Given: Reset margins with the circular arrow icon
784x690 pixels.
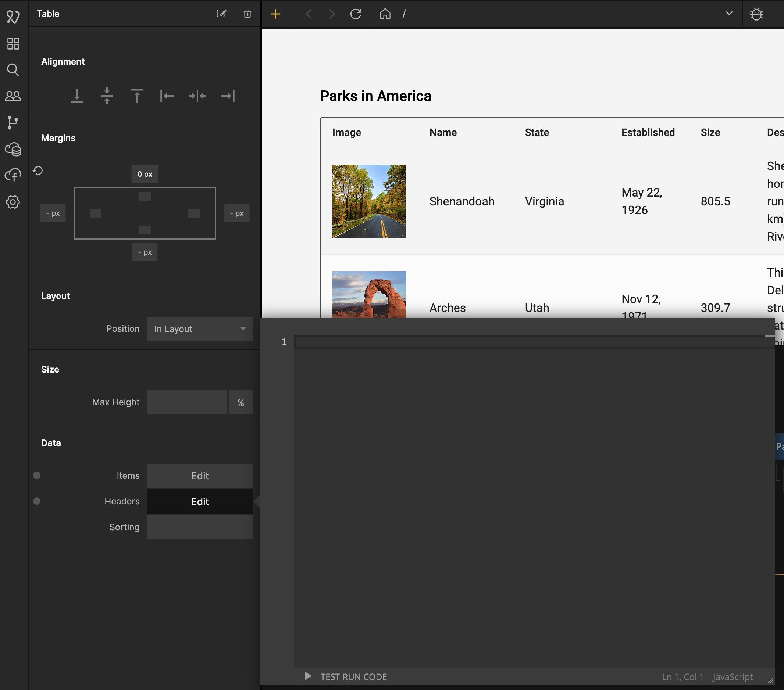Looking at the screenshot, I should pos(38,170).
